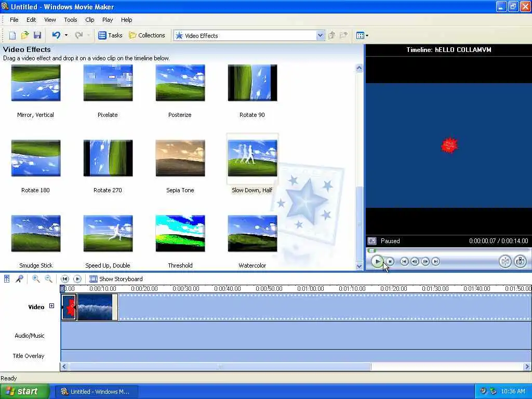Open the Windows Start menu
Screen dimensions: 532x399
pyautogui.click(x=24, y=392)
